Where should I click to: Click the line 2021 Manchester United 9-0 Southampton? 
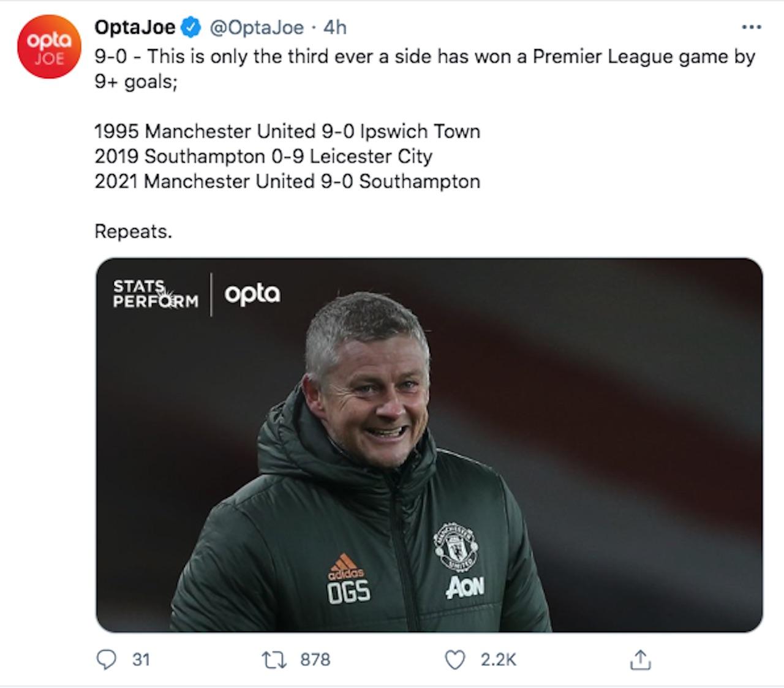[287, 181]
